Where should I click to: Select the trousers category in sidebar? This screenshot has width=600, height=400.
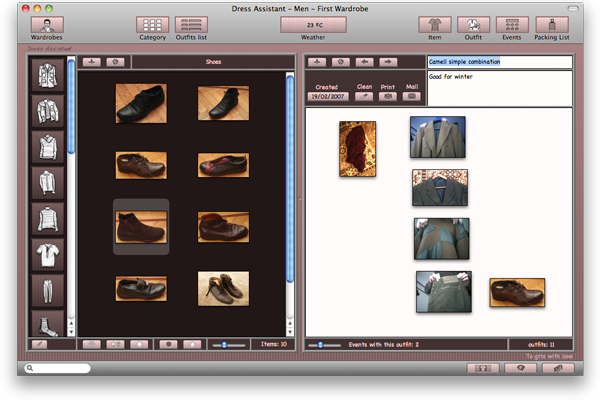(x=48, y=291)
